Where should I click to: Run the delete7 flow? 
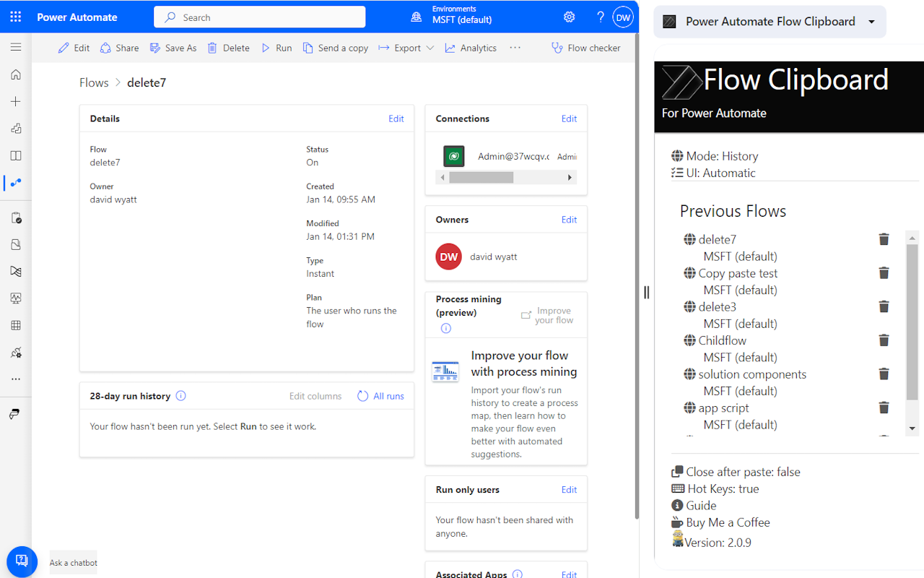coord(276,48)
